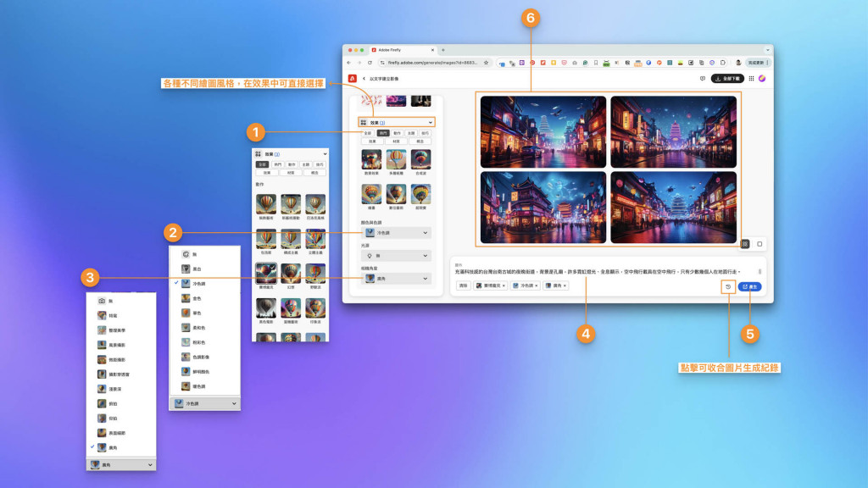Select the 技巧 tab in Firefly sidebar effects
Image resolution: width=868 pixels, height=488 pixels.
[x=426, y=133]
